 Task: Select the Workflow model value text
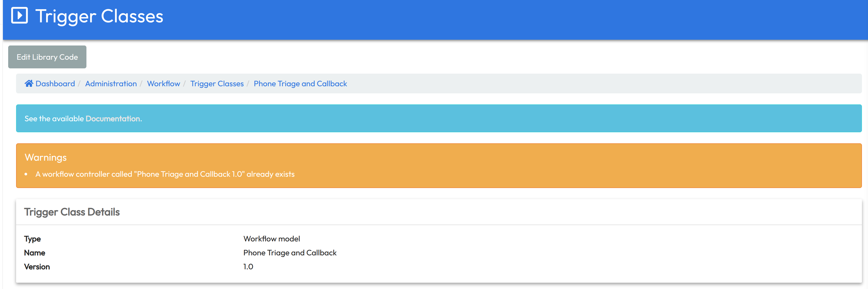[272, 239]
